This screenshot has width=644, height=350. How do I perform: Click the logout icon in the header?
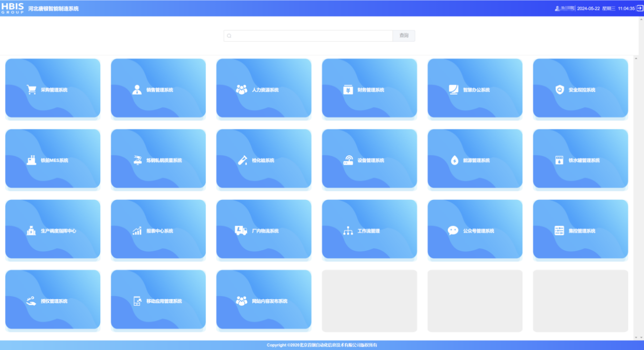(x=639, y=8)
